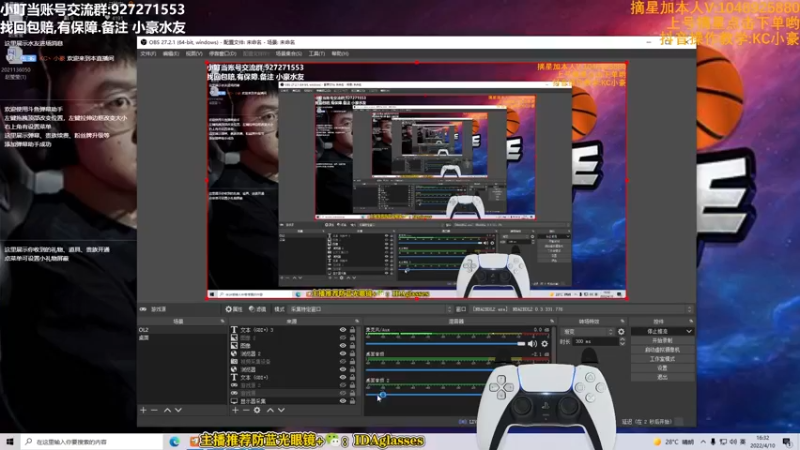Add a new source with plus icon
The height and width of the screenshot is (450, 800).
tap(235, 410)
